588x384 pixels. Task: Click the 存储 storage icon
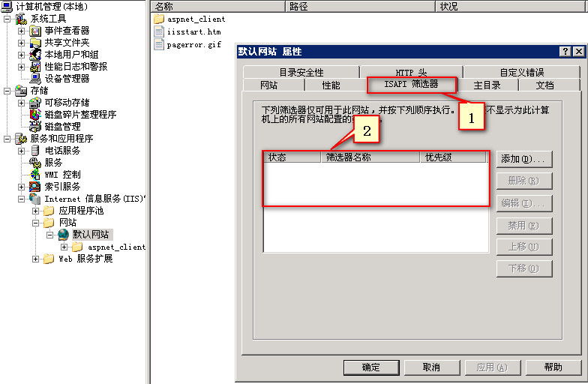21,91
